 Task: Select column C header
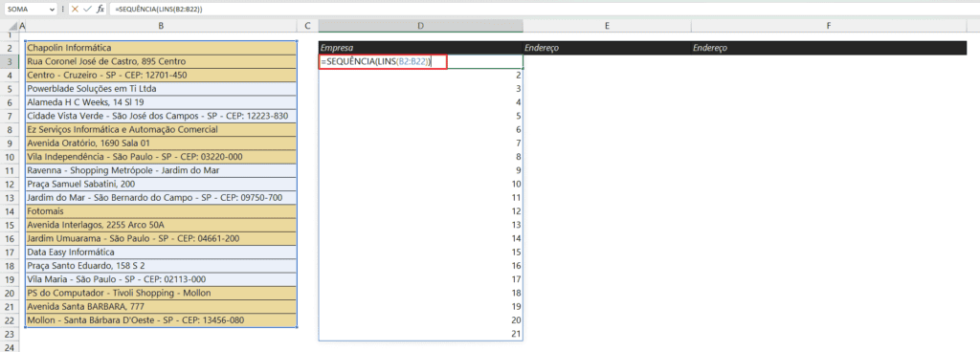coord(307,26)
